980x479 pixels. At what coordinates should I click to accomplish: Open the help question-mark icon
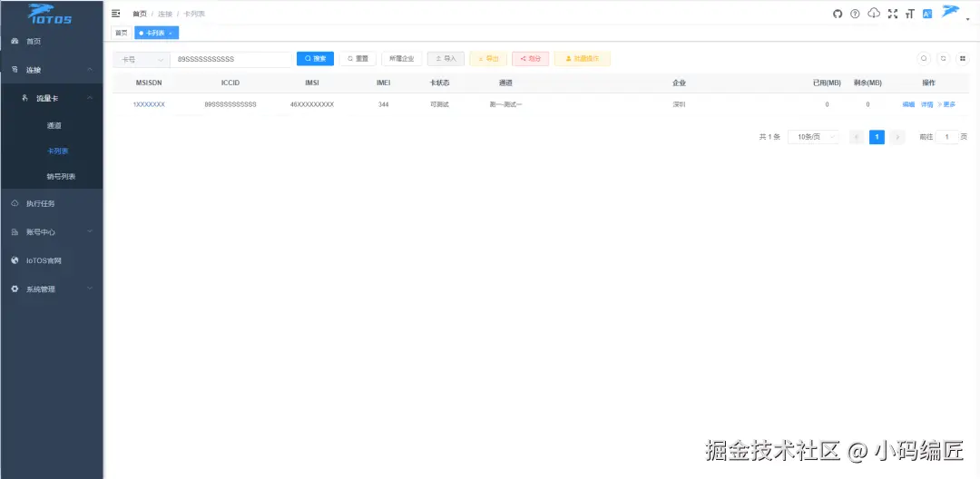(x=855, y=14)
